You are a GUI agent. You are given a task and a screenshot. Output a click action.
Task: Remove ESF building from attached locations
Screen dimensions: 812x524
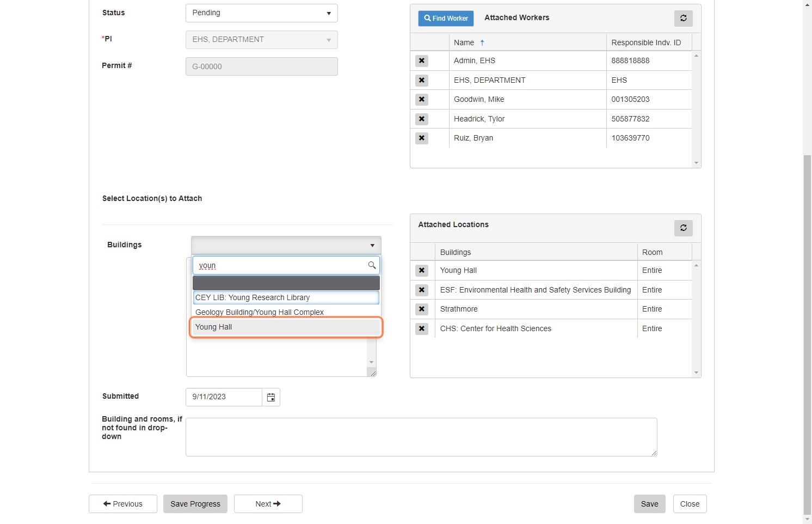[422, 290]
